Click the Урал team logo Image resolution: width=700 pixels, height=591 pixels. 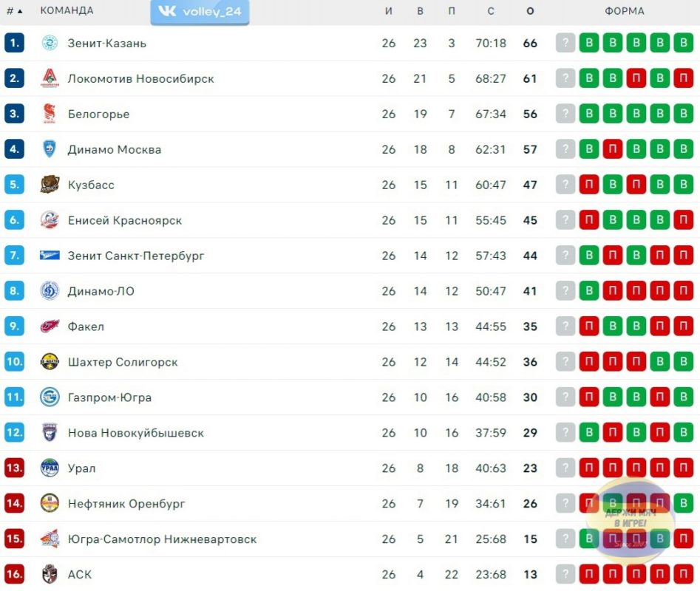50,468
